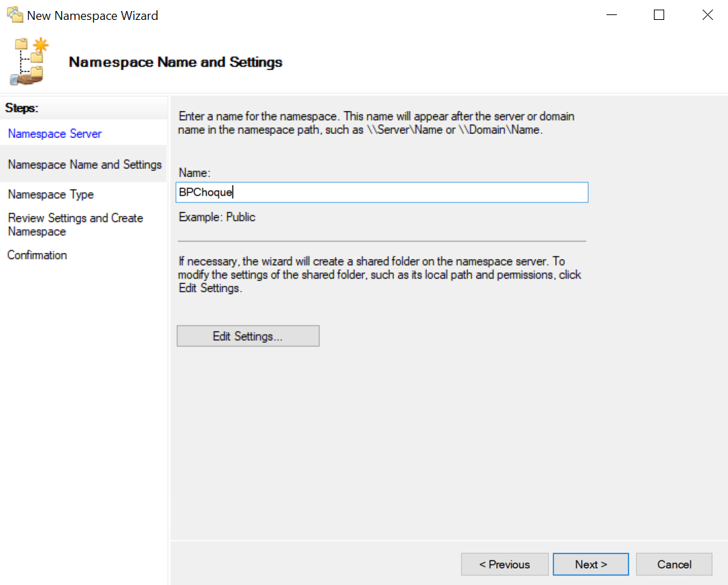
Task: Click the New Namespace Wizard title bar icon
Action: coord(14,14)
